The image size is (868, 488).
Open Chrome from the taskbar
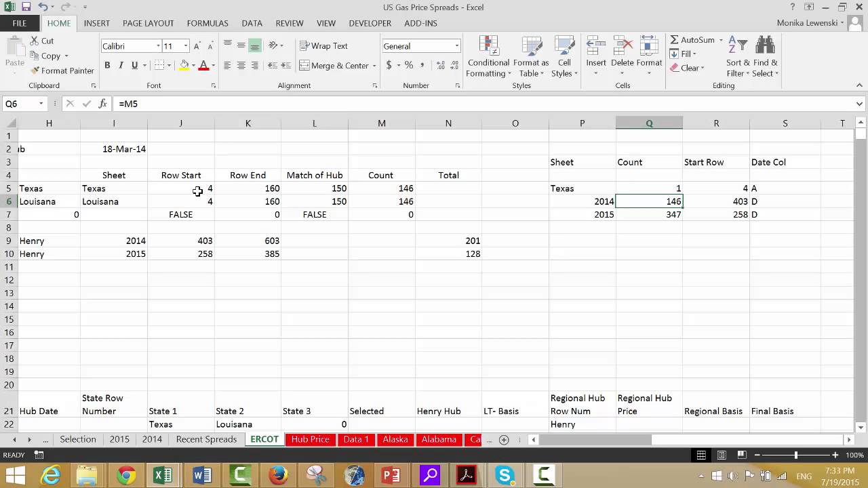[x=125, y=475]
